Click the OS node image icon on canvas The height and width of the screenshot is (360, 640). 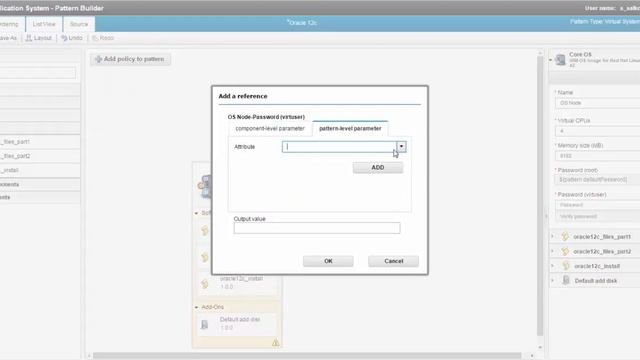205,186
